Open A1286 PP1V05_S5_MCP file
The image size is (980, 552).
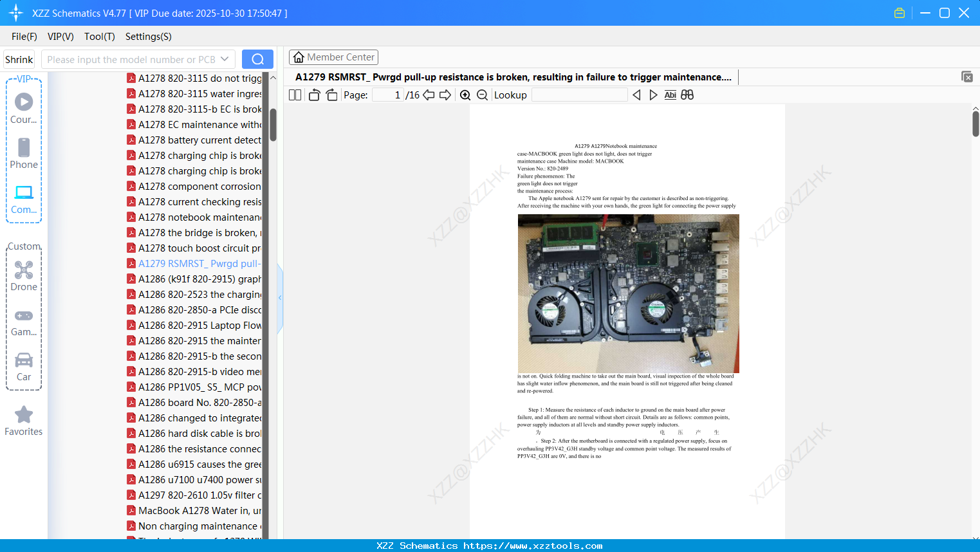194,387
